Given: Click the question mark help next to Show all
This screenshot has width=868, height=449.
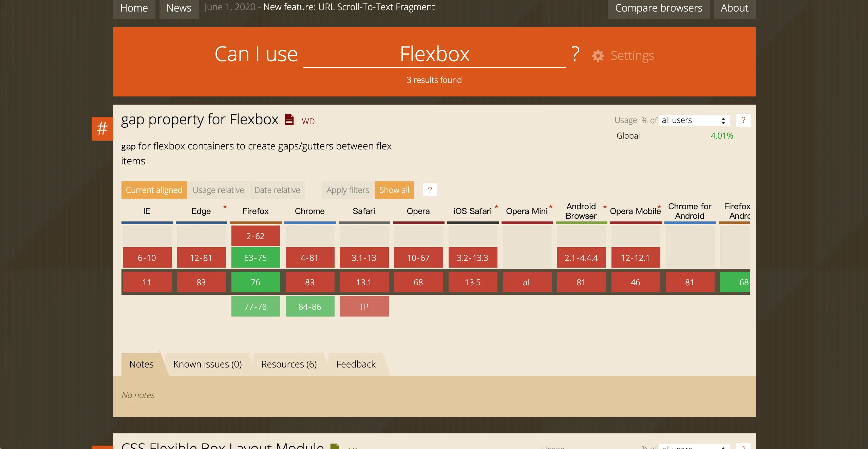Looking at the screenshot, I should click(x=430, y=190).
